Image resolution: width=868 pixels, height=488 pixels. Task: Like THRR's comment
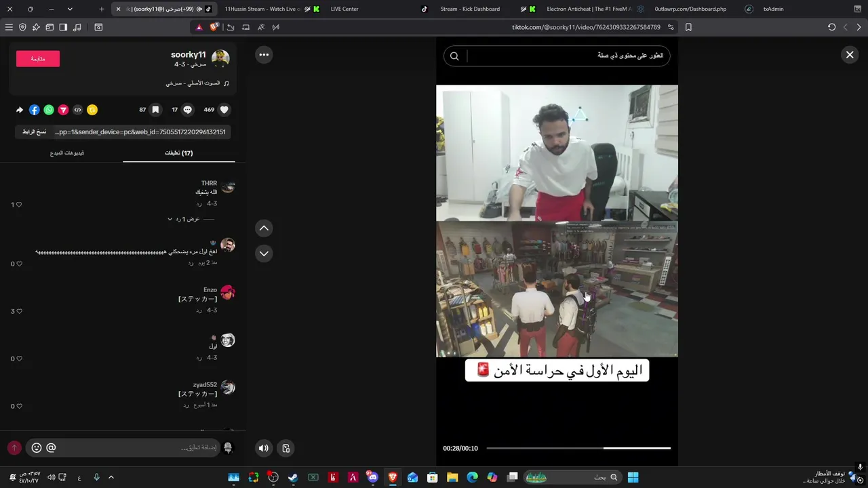coord(19,205)
